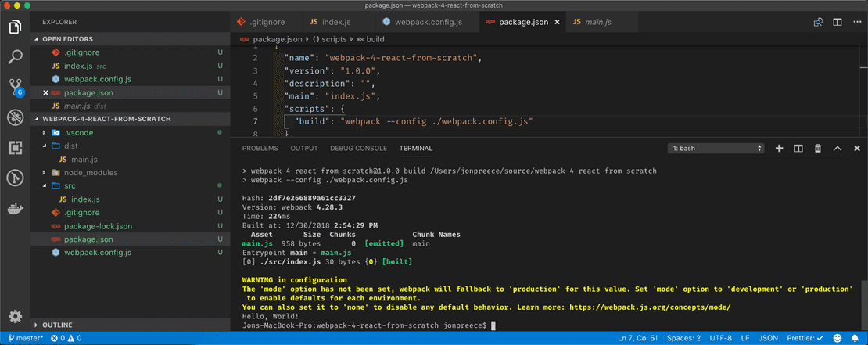This screenshot has width=868, height=345.
Task: Select package.json in the file tree
Action: [130, 239]
